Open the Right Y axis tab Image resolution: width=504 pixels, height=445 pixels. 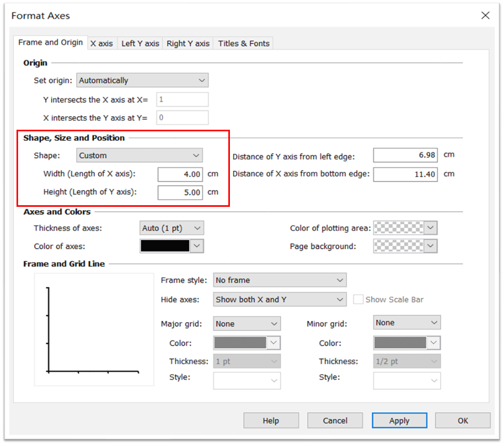[188, 44]
